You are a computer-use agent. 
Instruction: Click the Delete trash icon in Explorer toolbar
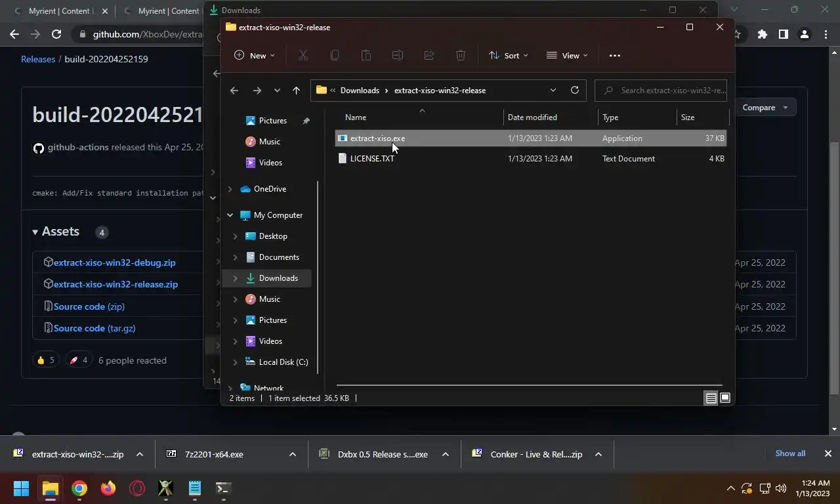point(461,56)
